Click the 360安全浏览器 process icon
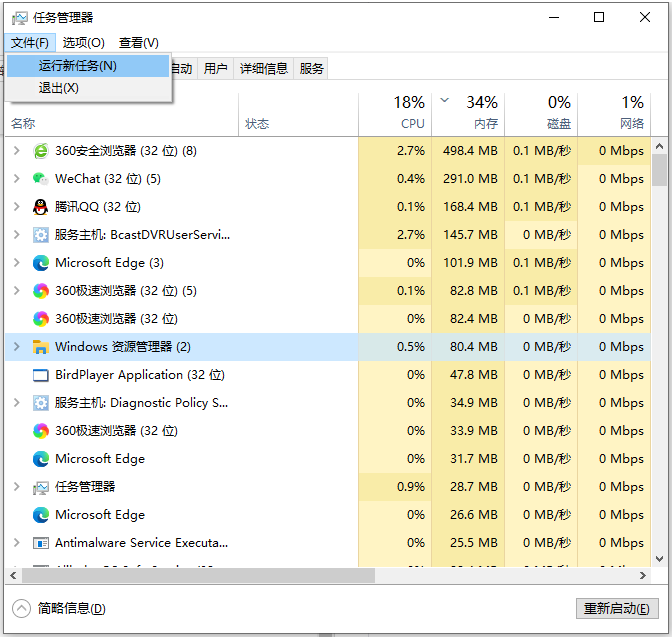This screenshot has width=672, height=637. click(41, 151)
